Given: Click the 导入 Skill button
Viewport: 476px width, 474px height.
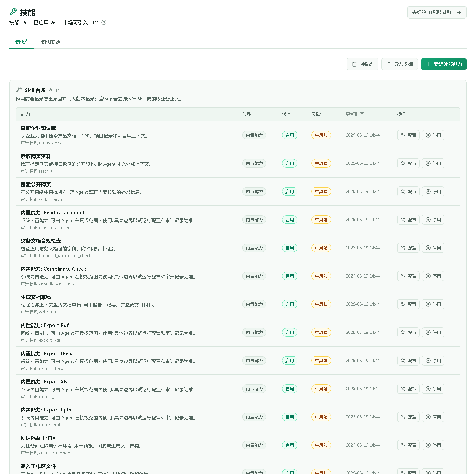Looking at the screenshot, I should [400, 64].
